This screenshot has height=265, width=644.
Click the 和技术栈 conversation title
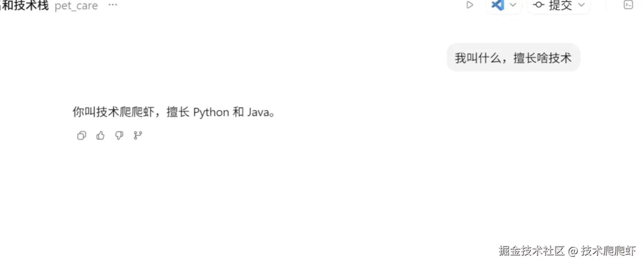pyautogui.click(x=25, y=6)
